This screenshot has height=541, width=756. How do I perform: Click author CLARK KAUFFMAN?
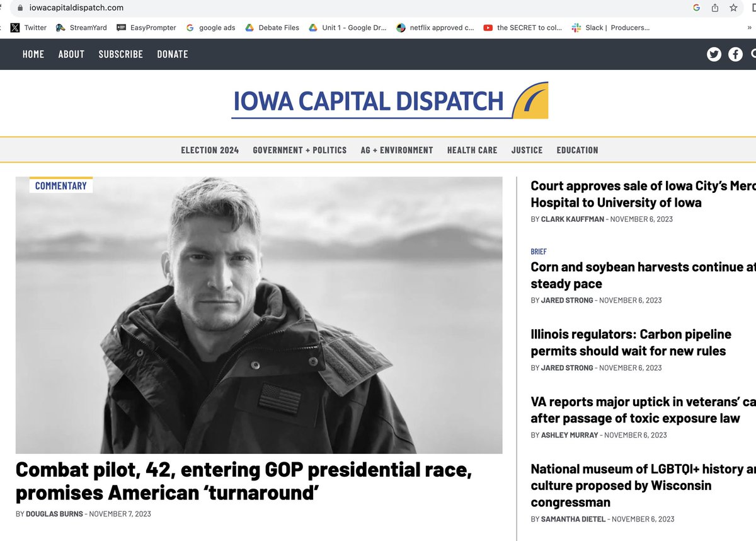pos(573,219)
